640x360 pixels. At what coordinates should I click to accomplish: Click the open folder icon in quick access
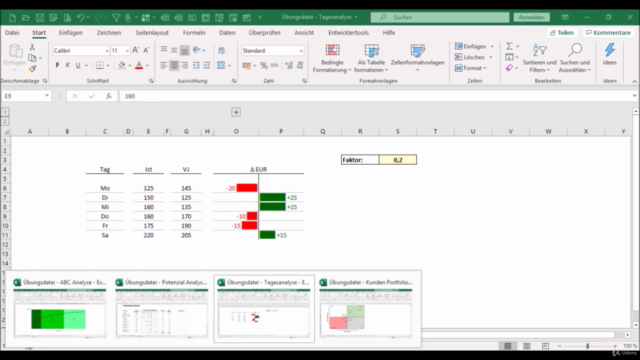pyautogui.click(x=26, y=18)
